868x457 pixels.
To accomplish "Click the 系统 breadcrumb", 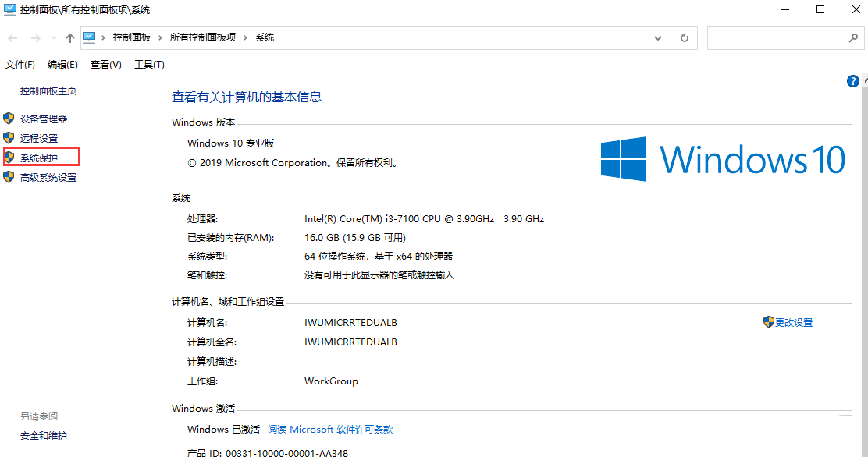I will [x=265, y=37].
